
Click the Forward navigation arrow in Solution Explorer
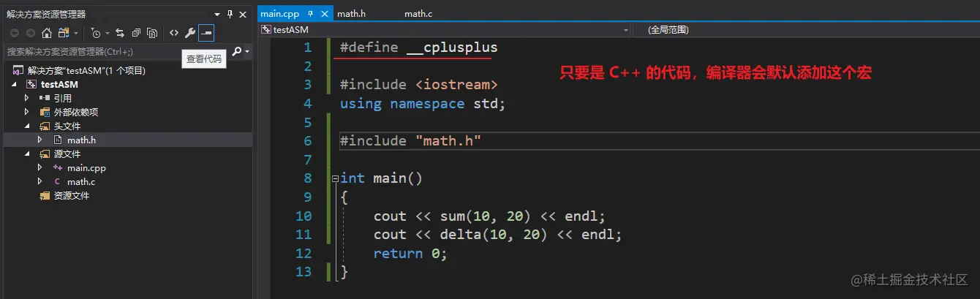tap(31, 33)
